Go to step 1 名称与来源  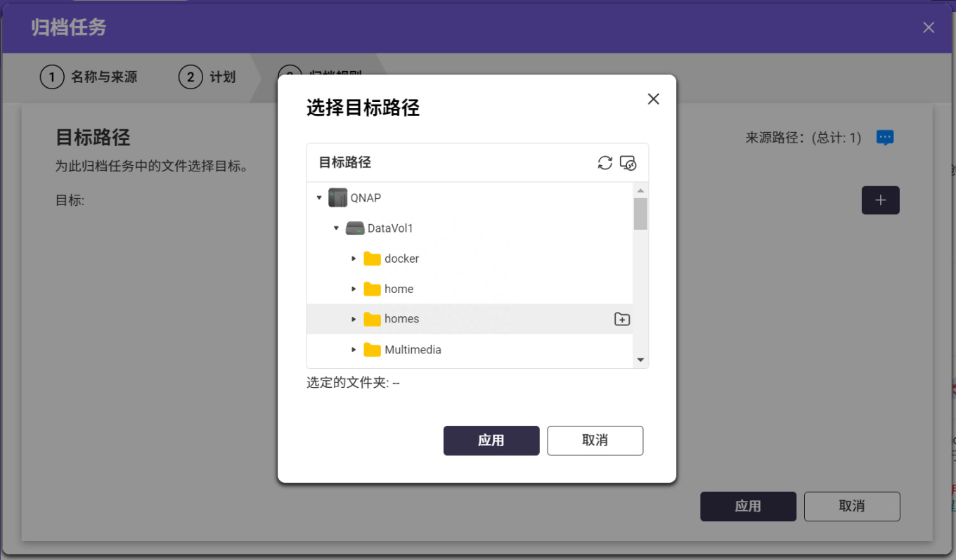[89, 77]
